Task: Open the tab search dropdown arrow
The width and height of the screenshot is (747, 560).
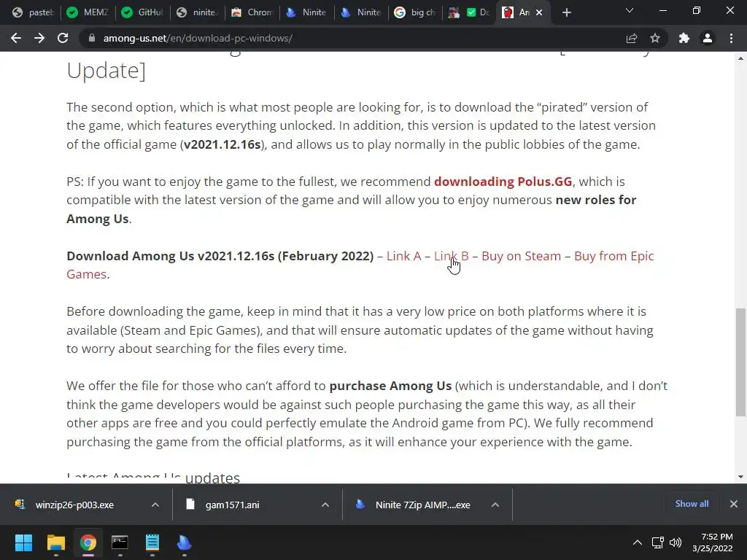Action: click(630, 10)
